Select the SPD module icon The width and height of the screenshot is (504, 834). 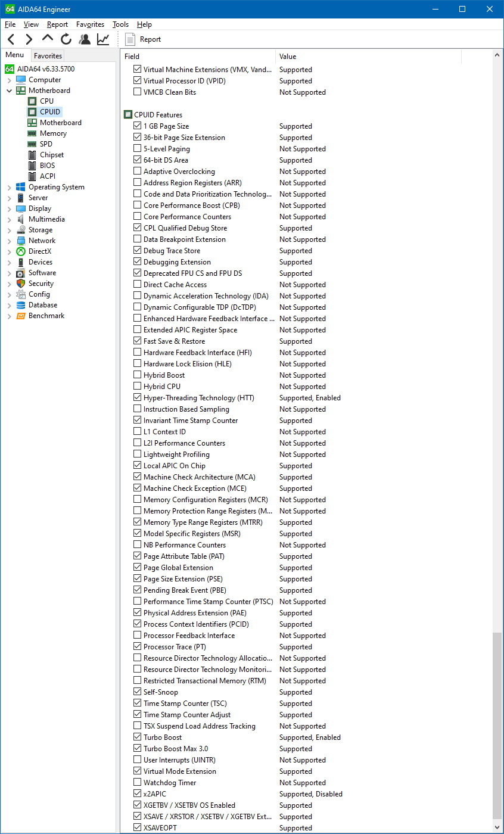32,144
